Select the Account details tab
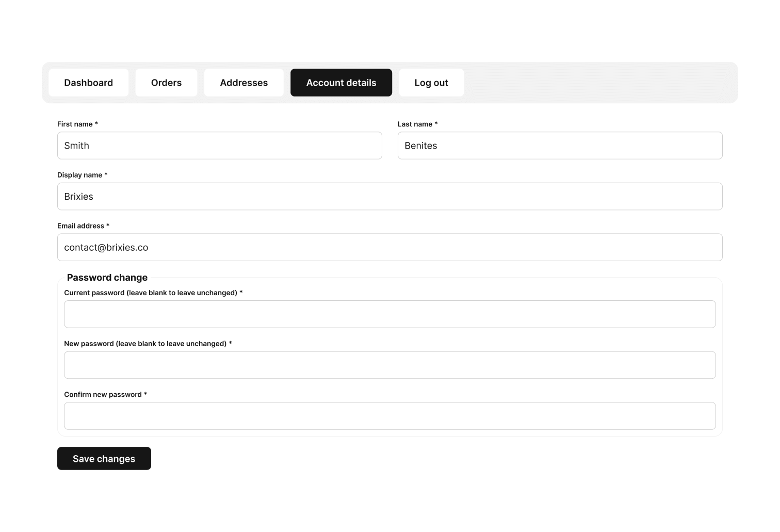The image size is (780, 532). point(341,83)
